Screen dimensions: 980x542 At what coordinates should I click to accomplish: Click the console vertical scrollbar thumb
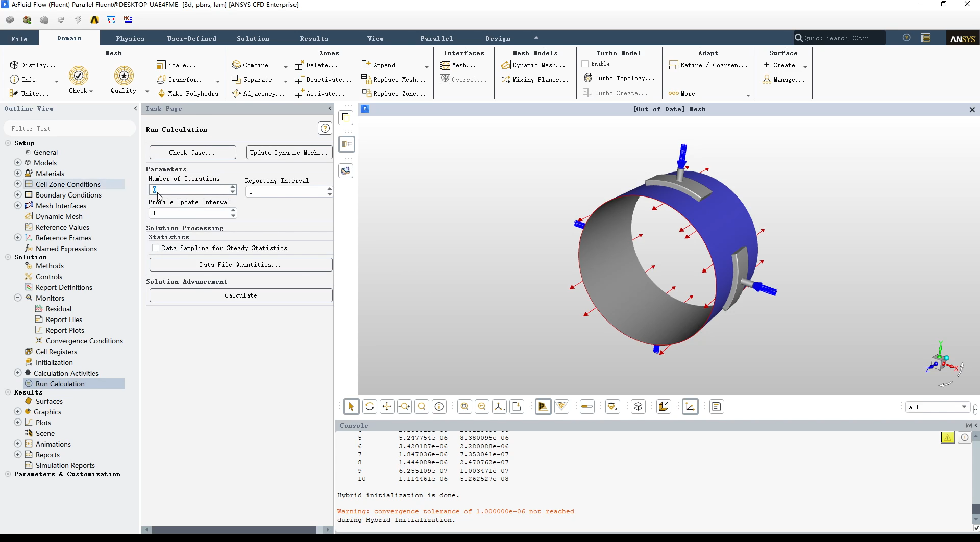click(976, 509)
